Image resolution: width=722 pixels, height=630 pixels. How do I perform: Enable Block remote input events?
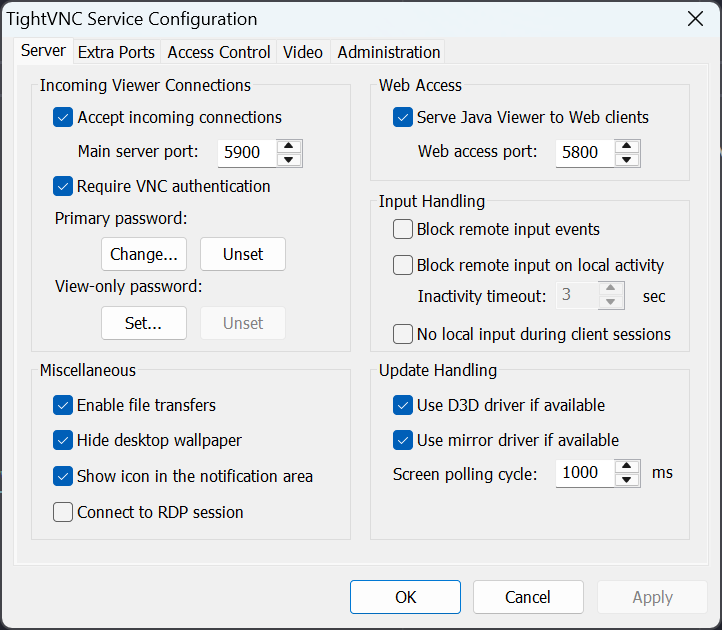(x=402, y=229)
